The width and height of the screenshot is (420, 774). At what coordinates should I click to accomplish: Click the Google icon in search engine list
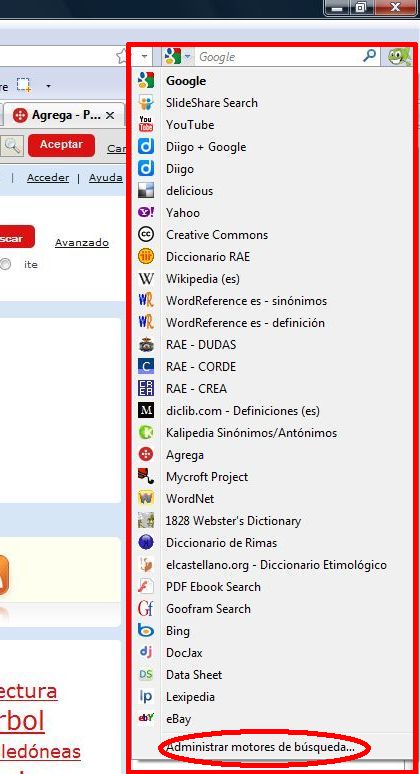[x=146, y=80]
